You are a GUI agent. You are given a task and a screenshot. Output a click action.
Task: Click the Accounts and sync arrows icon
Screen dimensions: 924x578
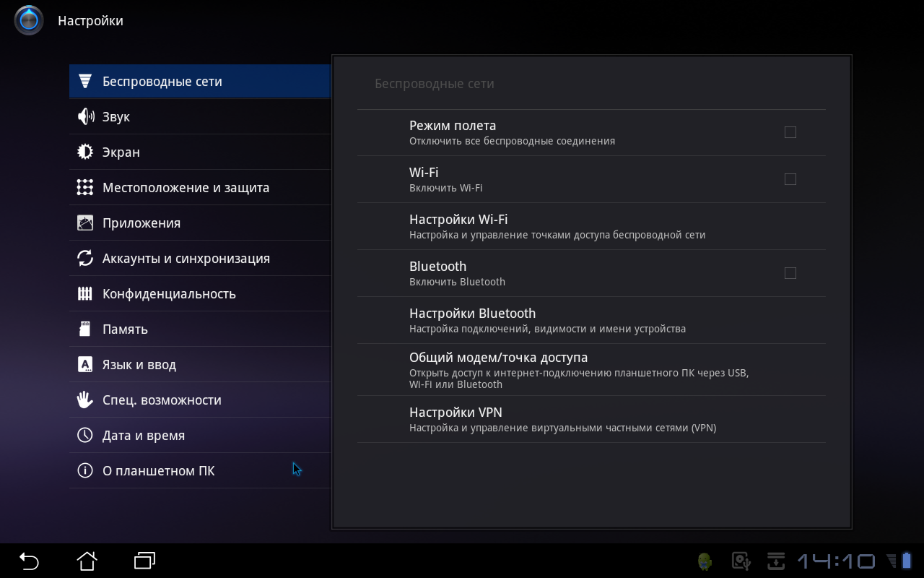click(85, 258)
